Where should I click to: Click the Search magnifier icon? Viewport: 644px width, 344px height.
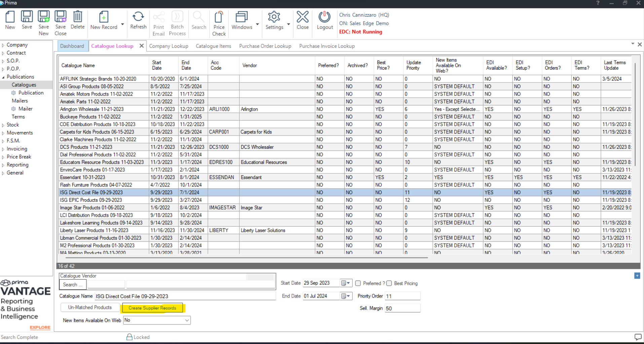pos(199,17)
